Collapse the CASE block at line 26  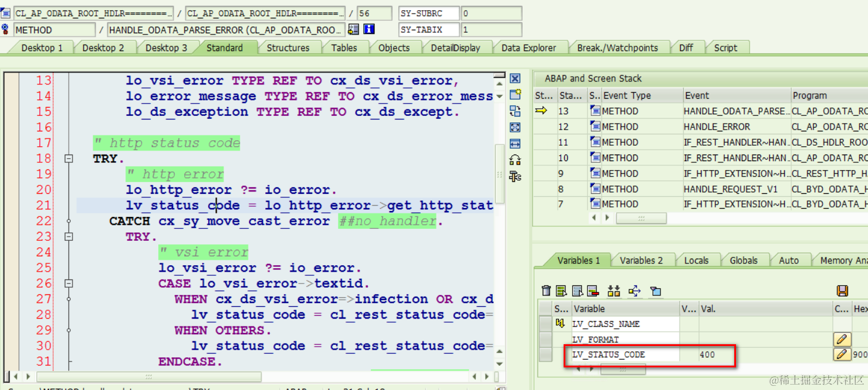coord(68,284)
